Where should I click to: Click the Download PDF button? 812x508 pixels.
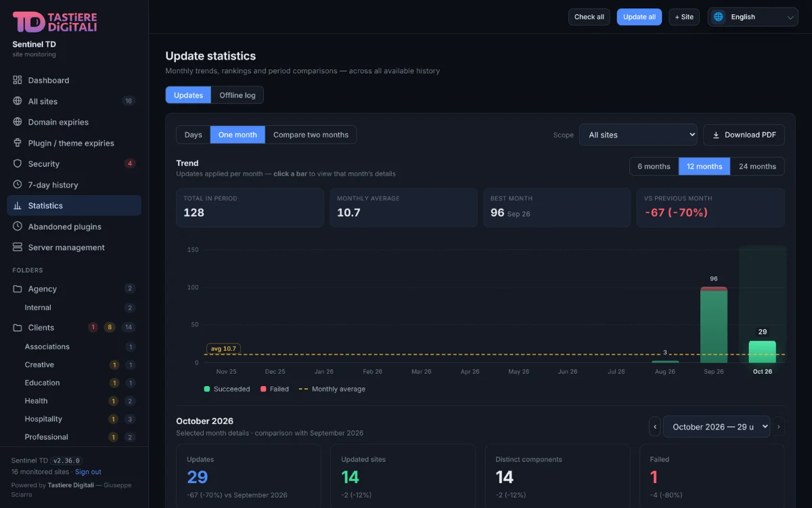point(744,135)
